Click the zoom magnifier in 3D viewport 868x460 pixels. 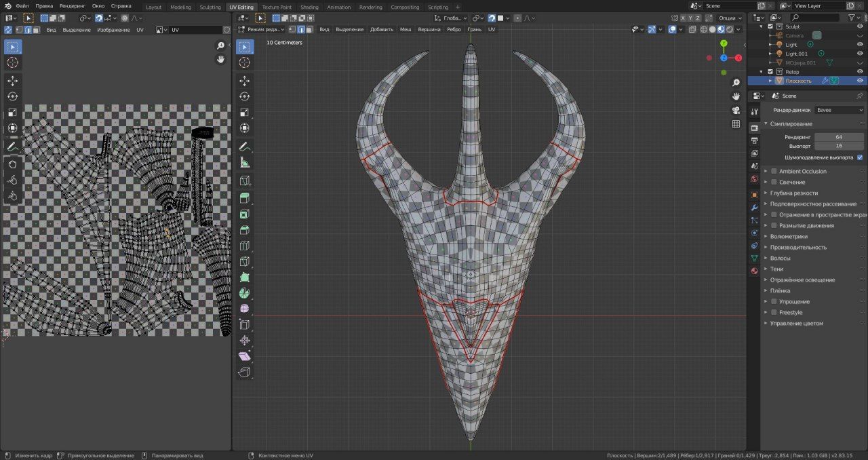pyautogui.click(x=736, y=83)
